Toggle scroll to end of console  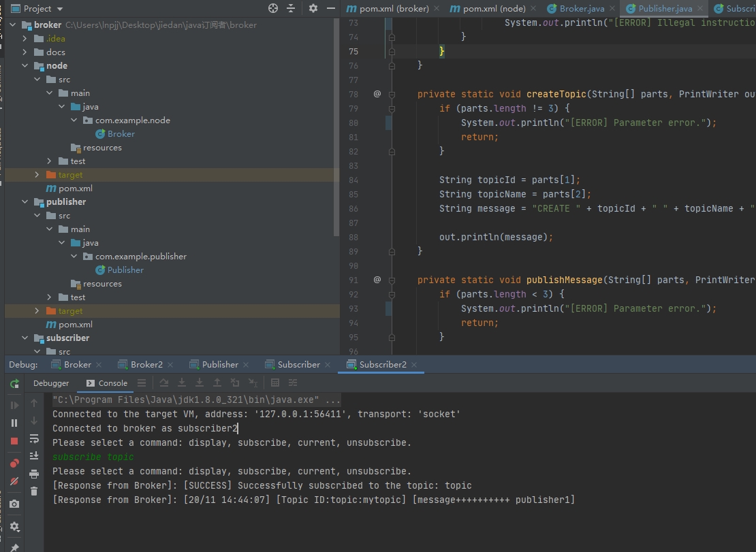pyautogui.click(x=34, y=456)
